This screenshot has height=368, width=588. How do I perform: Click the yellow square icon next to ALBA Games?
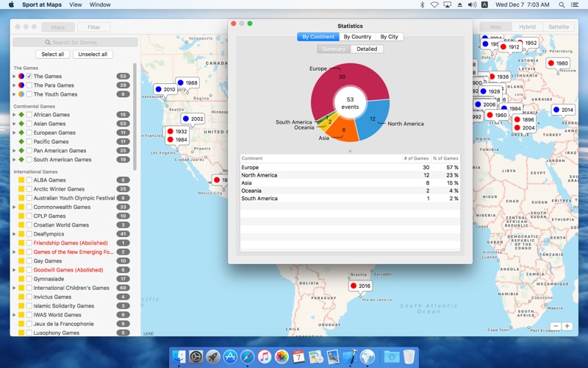[21, 180]
